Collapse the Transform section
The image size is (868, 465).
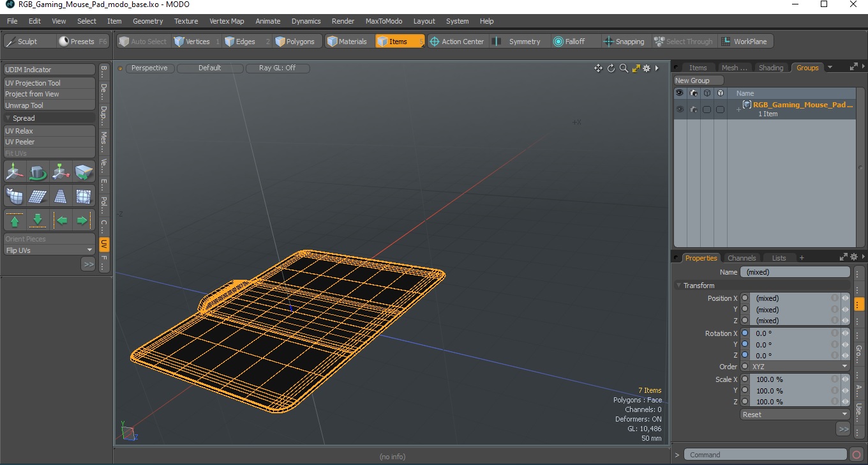click(678, 286)
